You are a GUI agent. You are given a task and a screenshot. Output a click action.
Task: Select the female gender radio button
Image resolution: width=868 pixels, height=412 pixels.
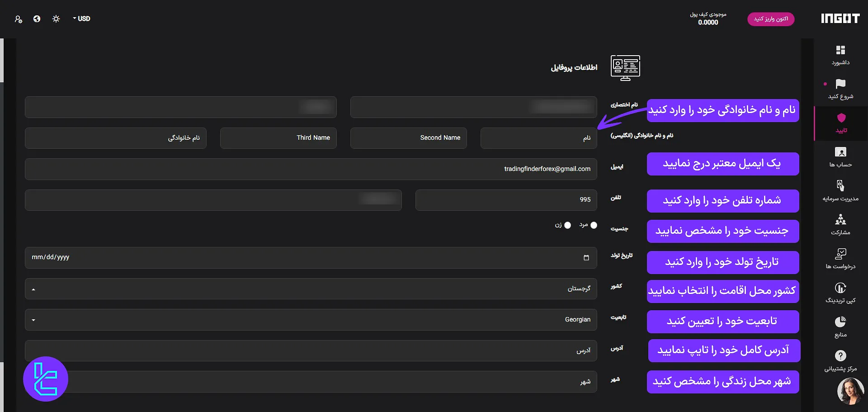coord(567,225)
